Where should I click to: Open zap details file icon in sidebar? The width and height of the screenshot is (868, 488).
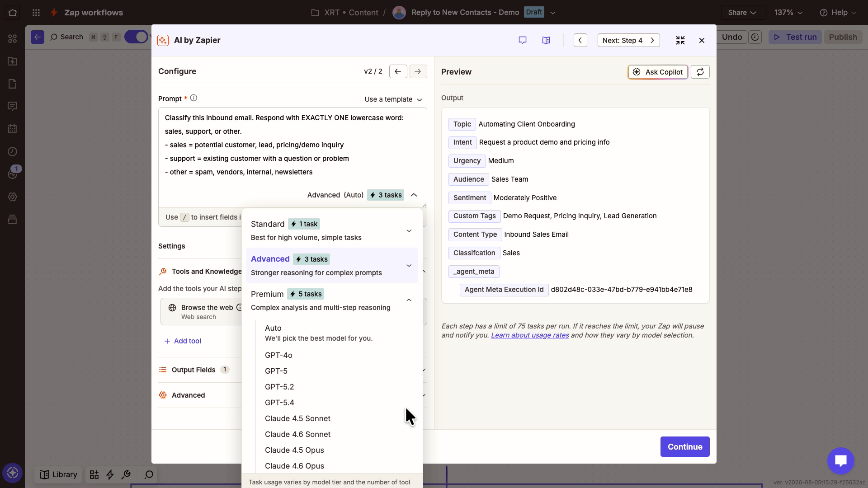coord(13,84)
